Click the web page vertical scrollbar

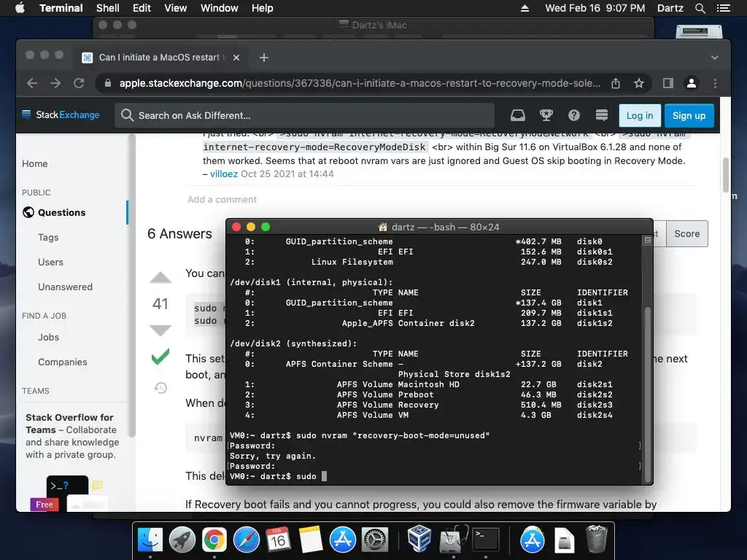(x=726, y=175)
